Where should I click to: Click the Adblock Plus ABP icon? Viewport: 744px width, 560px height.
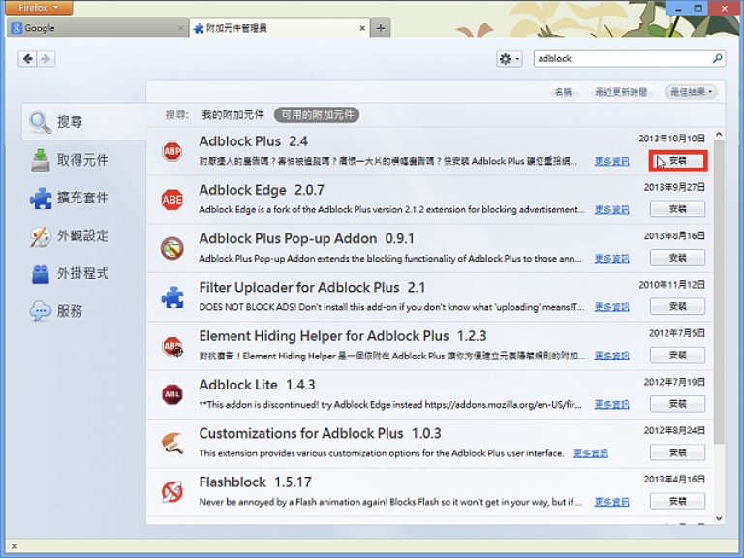(171, 151)
